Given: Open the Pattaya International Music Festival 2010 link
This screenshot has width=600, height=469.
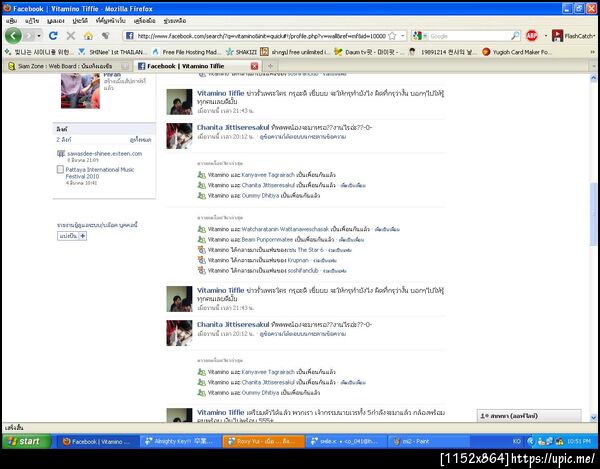Looking at the screenshot, I should point(100,173).
